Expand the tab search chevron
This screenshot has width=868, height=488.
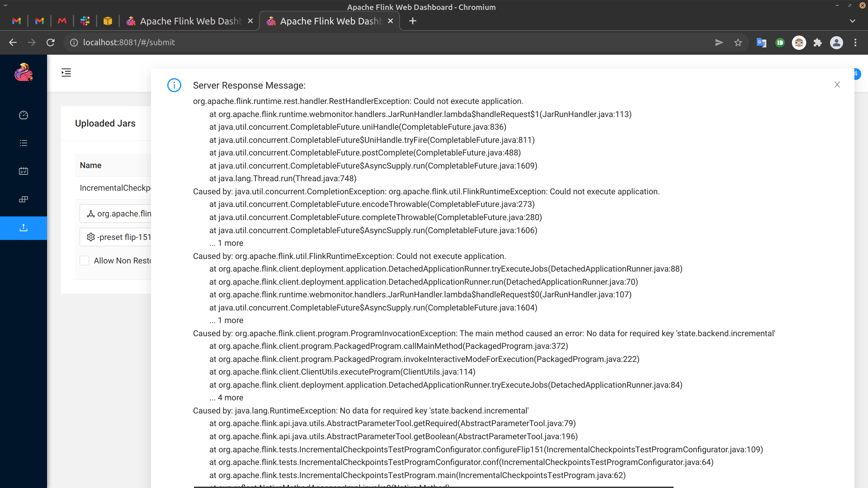[853, 21]
